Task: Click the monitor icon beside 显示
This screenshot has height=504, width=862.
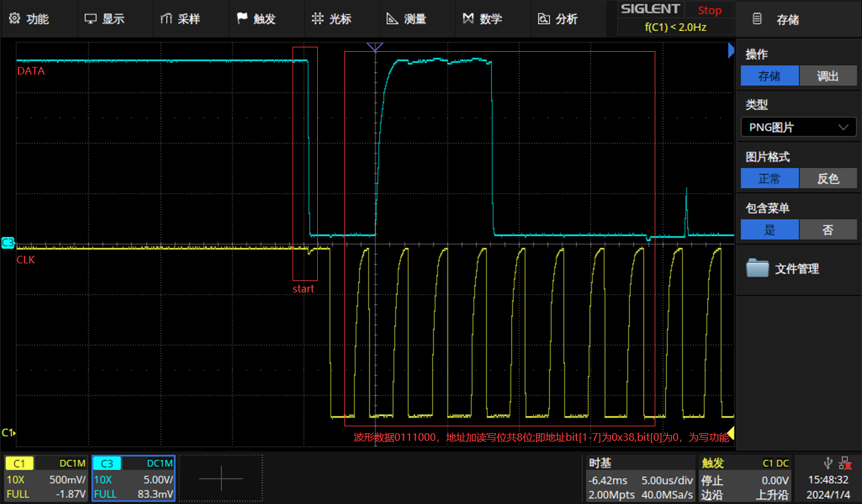Action: point(90,19)
